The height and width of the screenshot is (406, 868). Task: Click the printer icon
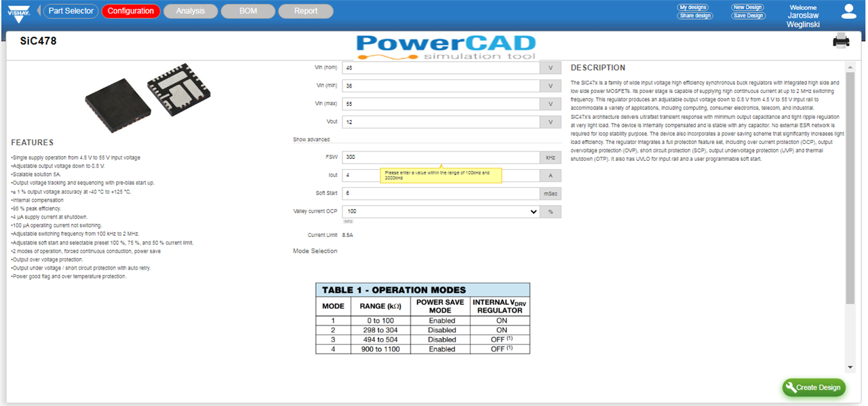click(x=841, y=41)
